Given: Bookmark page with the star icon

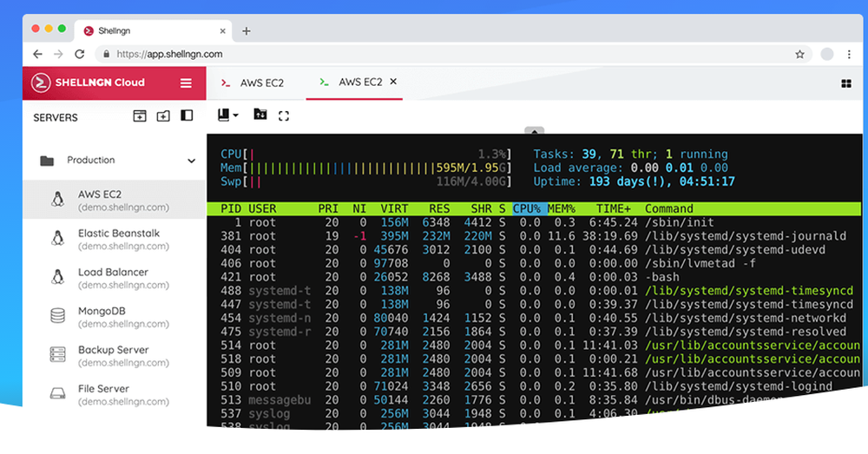Looking at the screenshot, I should [x=799, y=54].
